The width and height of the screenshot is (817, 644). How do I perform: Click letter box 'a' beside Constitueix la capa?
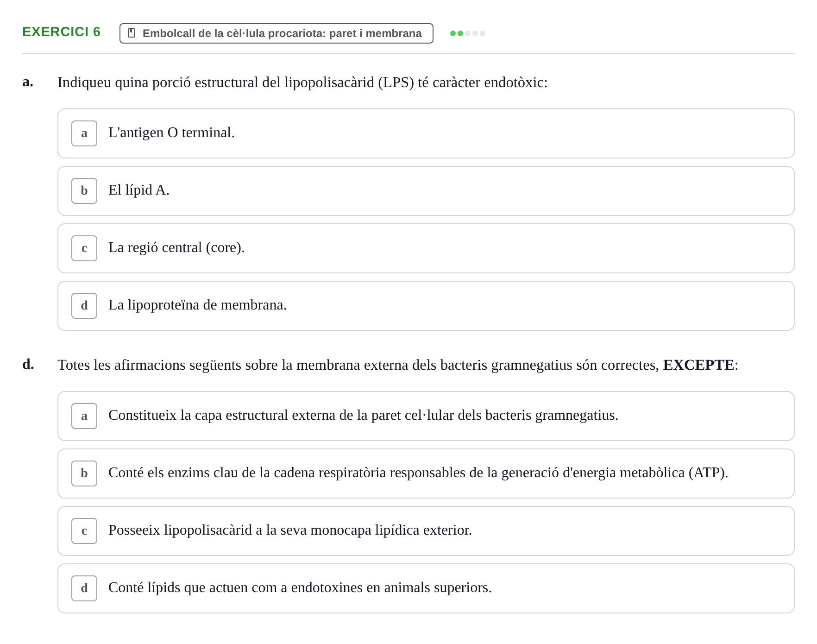click(x=84, y=416)
